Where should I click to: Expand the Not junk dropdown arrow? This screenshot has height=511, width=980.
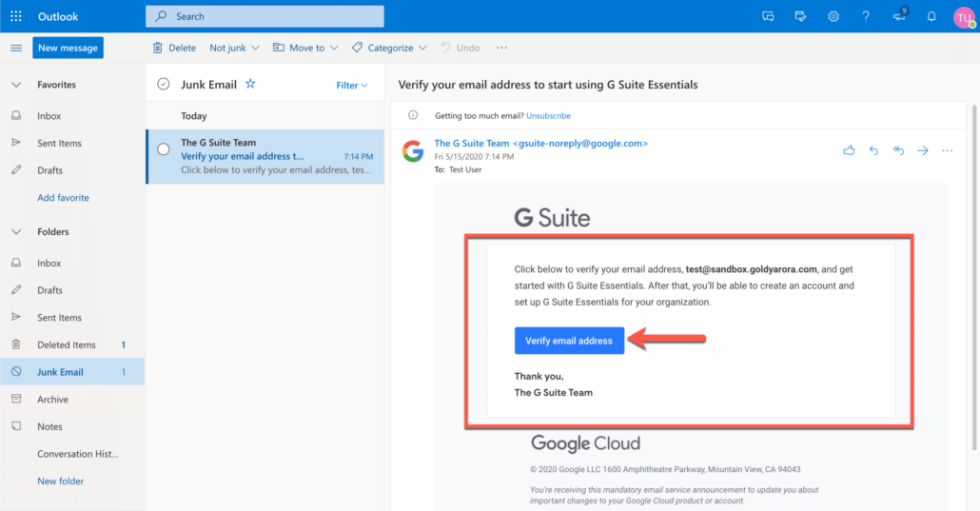[256, 48]
